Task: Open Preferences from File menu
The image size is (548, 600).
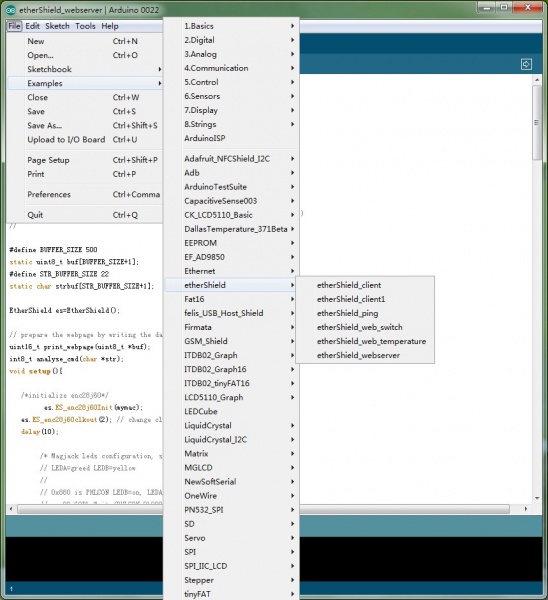Action: (x=85, y=194)
